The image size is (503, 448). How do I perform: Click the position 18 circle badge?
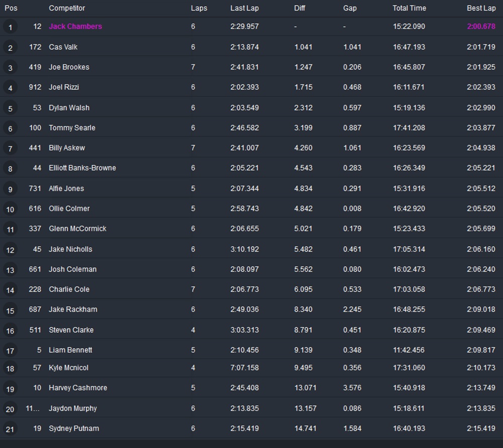click(10, 368)
